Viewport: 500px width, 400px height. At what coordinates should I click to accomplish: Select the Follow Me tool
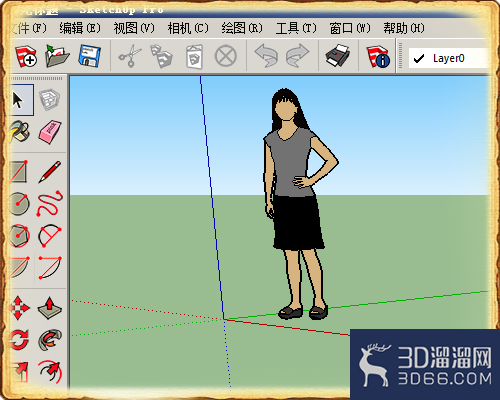pos(50,340)
